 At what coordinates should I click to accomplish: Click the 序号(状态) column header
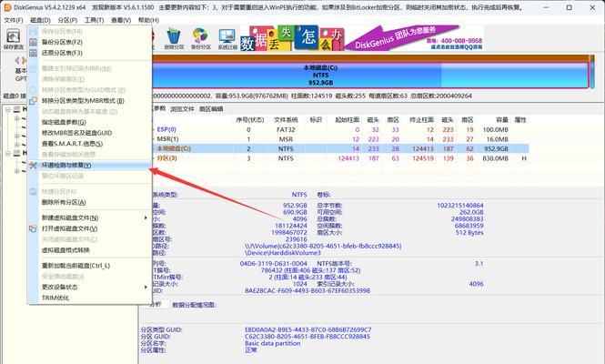coord(249,120)
